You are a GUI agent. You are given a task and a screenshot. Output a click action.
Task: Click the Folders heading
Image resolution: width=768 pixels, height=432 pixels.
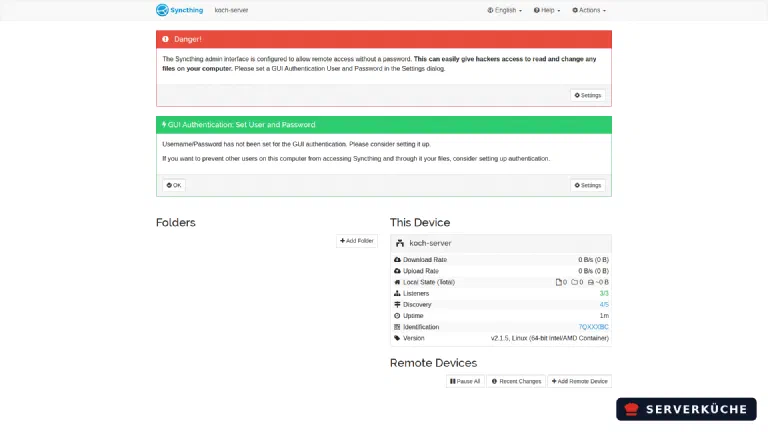(176, 222)
